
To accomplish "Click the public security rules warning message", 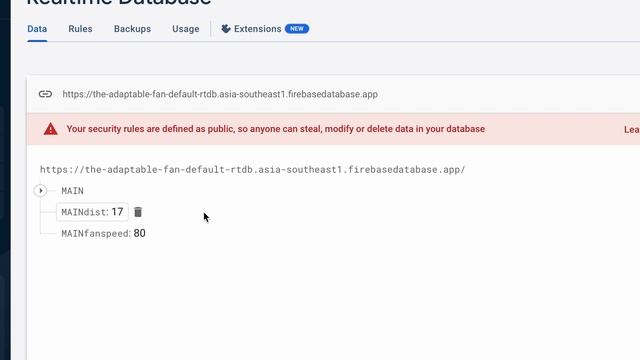I will [276, 129].
